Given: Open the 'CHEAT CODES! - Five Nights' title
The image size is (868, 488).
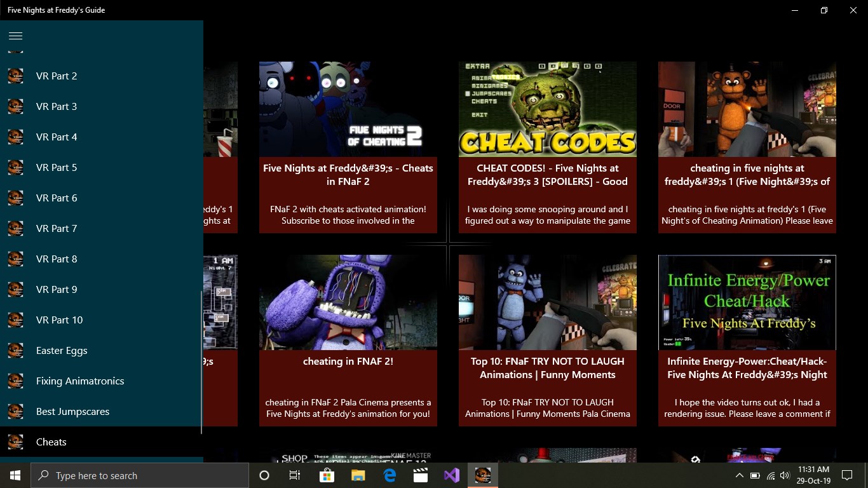Looking at the screenshot, I should 548,175.
